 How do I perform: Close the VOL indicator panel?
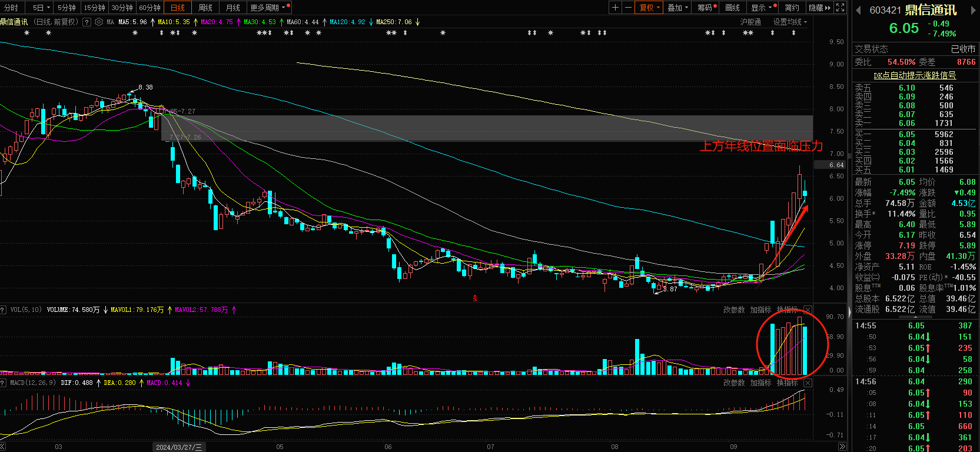pos(808,310)
